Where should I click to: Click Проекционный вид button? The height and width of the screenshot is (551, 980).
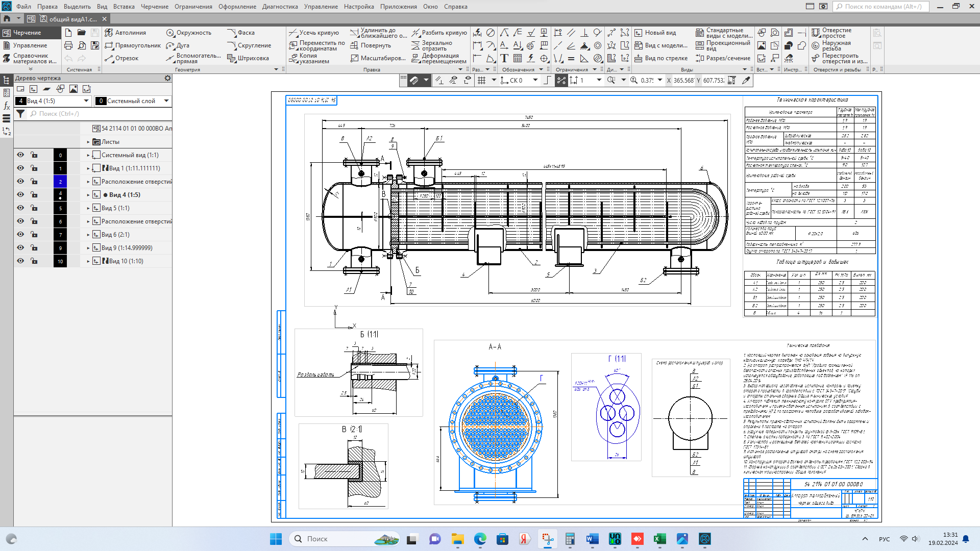click(x=723, y=45)
